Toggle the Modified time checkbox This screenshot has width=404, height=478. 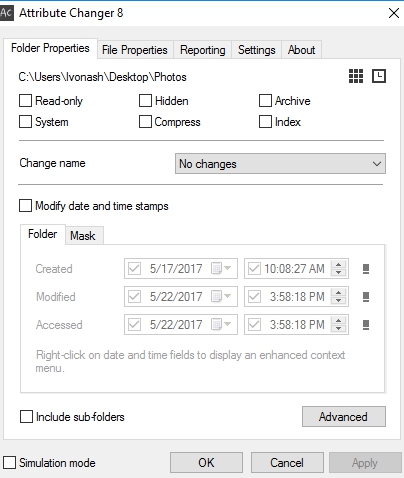click(254, 296)
